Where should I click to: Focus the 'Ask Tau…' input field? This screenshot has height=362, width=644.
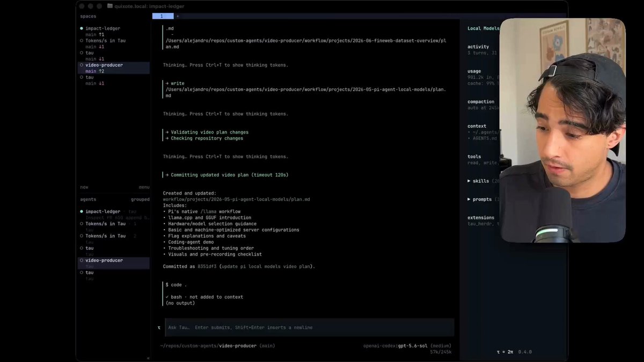[309, 327]
